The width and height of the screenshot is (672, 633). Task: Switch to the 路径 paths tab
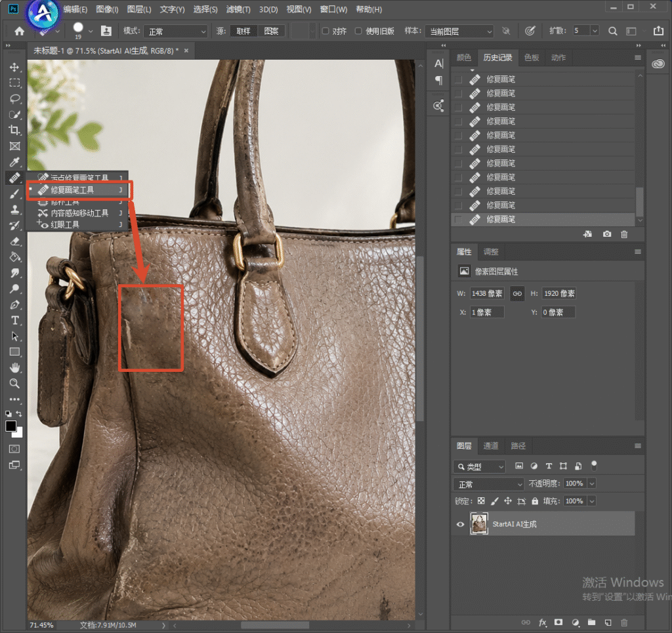(x=518, y=446)
